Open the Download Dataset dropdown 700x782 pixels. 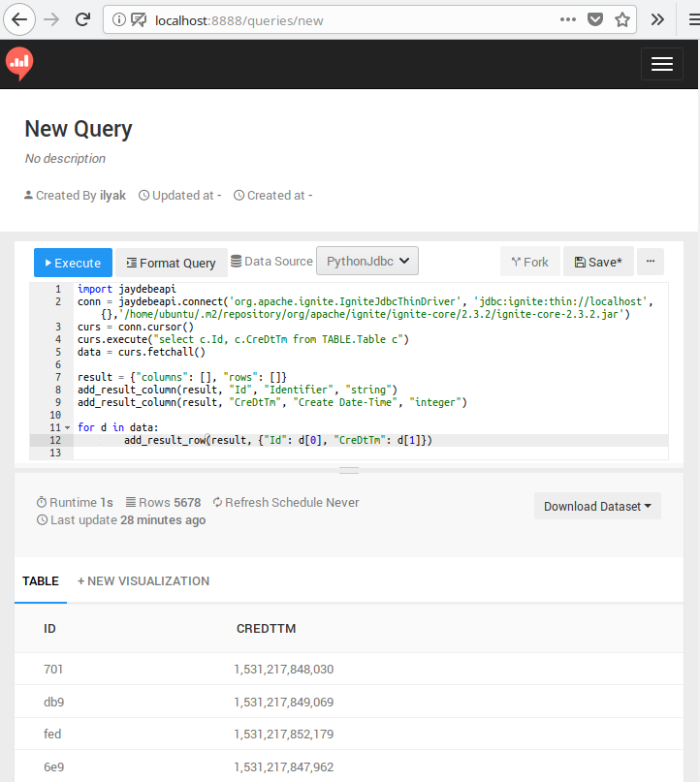click(x=597, y=506)
